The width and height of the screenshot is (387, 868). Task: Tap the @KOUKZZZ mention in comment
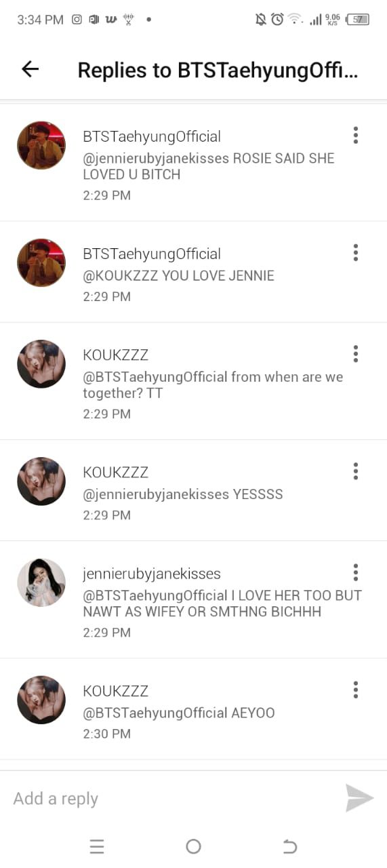coord(121,276)
